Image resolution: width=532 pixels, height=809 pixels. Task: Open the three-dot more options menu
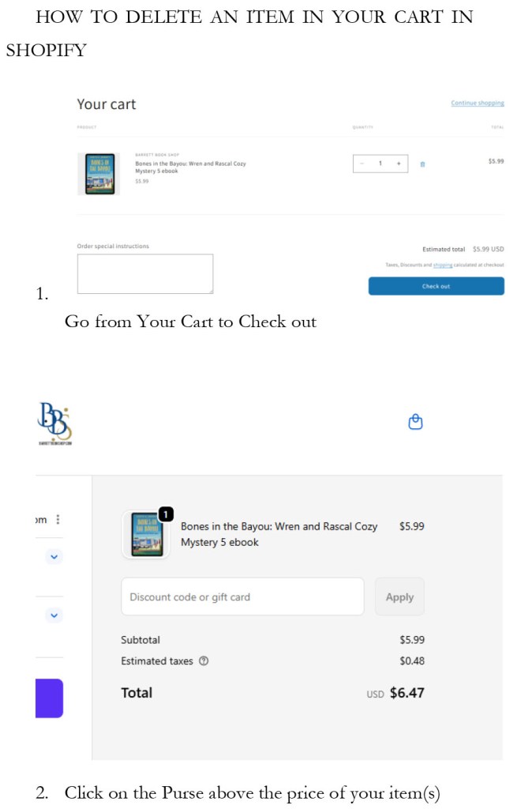[58, 519]
